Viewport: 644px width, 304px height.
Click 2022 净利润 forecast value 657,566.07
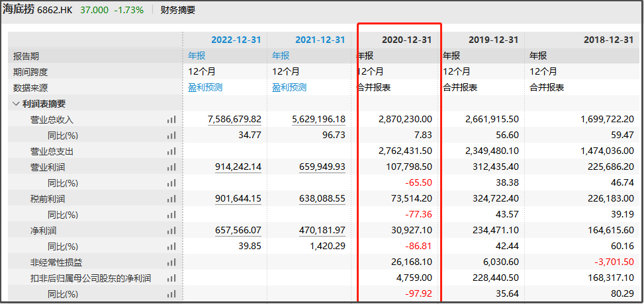pos(238,231)
